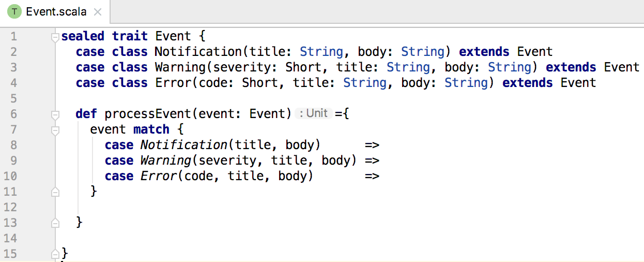This screenshot has height=262, width=644.
Task: Collapse the event match block fold marker
Action: 55,129
